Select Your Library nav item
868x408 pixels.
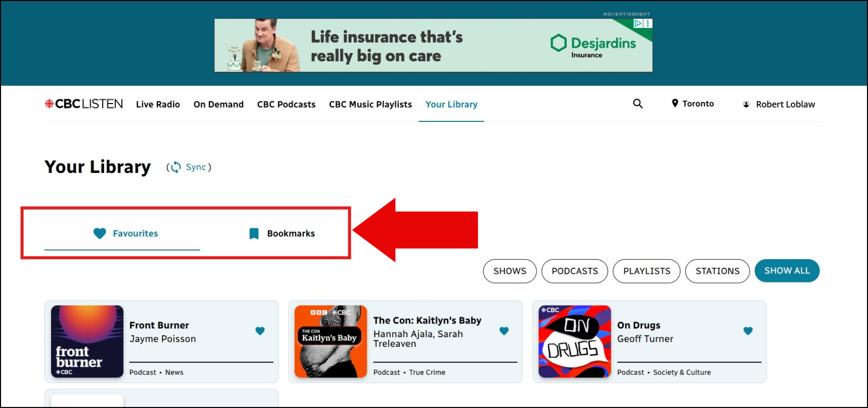tap(451, 105)
